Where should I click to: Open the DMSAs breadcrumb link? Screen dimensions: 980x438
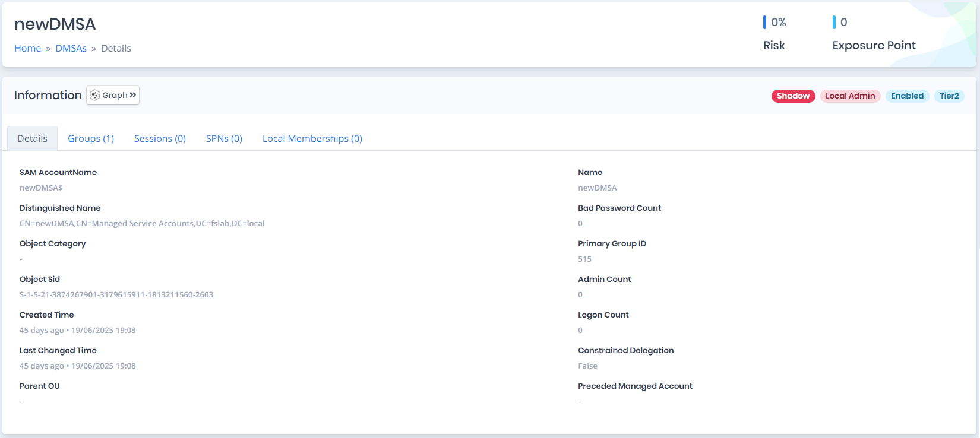click(x=71, y=48)
